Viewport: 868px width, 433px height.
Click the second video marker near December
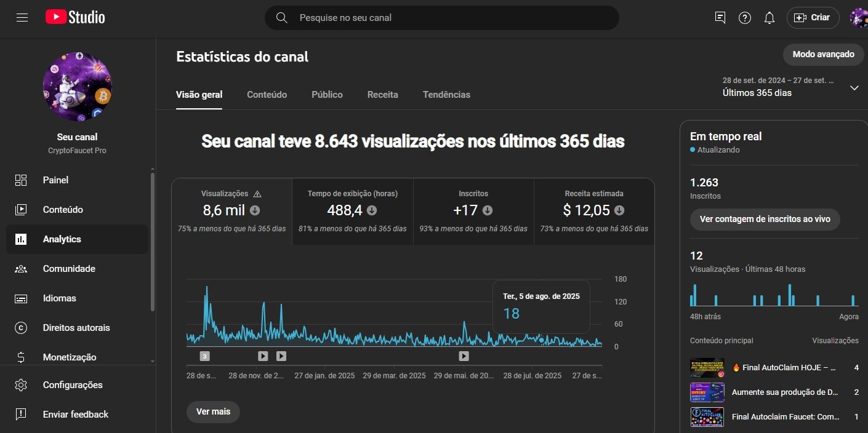click(281, 356)
